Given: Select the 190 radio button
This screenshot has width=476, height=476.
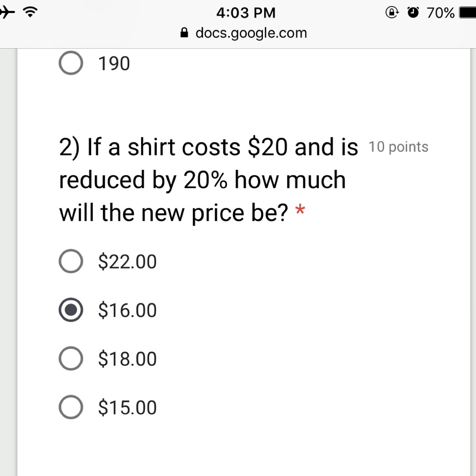Looking at the screenshot, I should (x=71, y=63).
